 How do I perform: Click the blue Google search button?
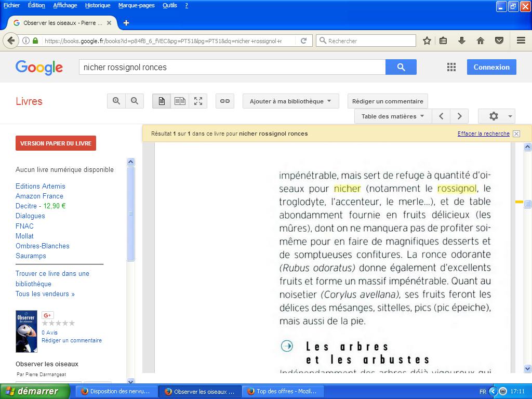[x=401, y=67]
